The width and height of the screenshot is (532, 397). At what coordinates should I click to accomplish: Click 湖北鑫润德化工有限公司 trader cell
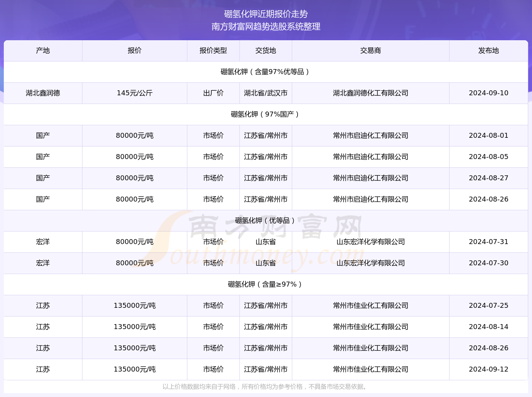point(370,93)
